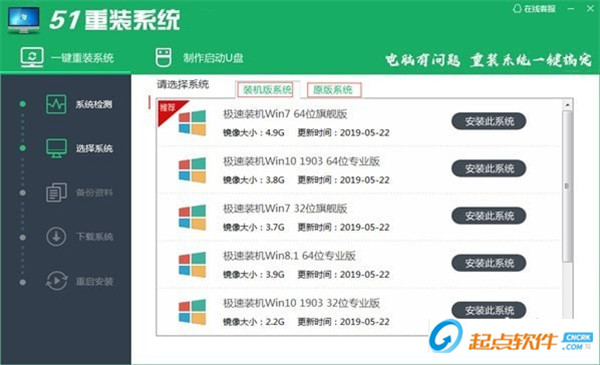Click the 重启安装 restart icon
Viewport: 600px width, 365px height.
pyautogui.click(x=57, y=281)
